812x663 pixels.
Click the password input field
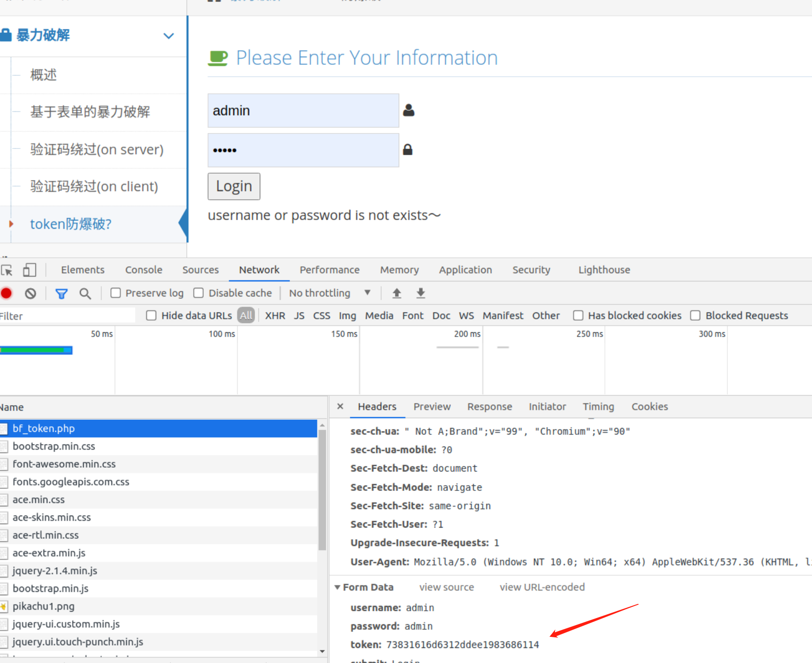tap(303, 150)
